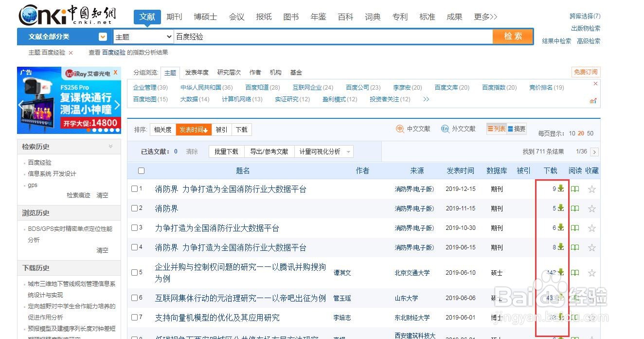Select all results with the header checkbox

[141, 170]
